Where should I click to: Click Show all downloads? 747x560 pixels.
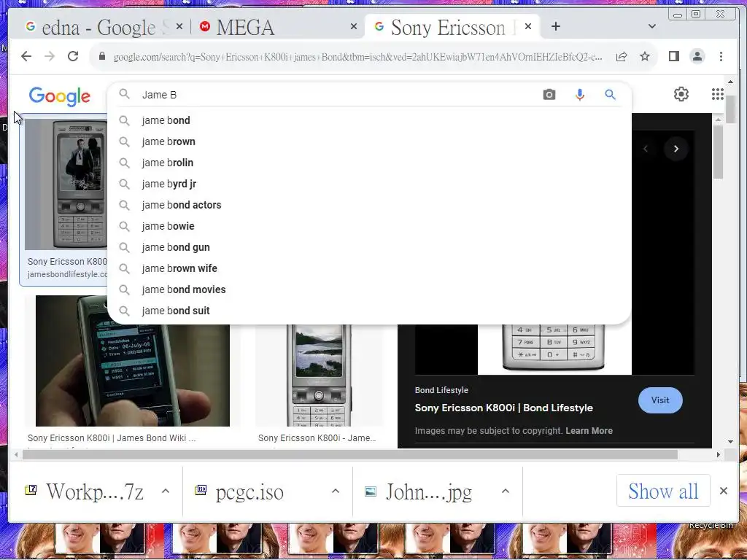click(x=662, y=491)
